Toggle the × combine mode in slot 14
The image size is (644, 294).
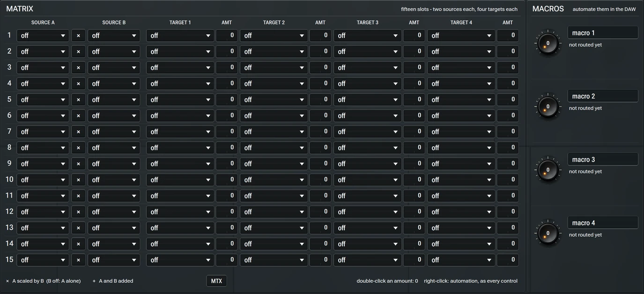78,244
